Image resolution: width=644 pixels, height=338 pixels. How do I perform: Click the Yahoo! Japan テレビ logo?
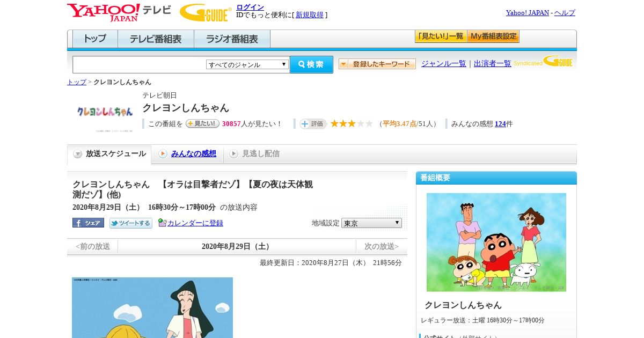pos(119,12)
